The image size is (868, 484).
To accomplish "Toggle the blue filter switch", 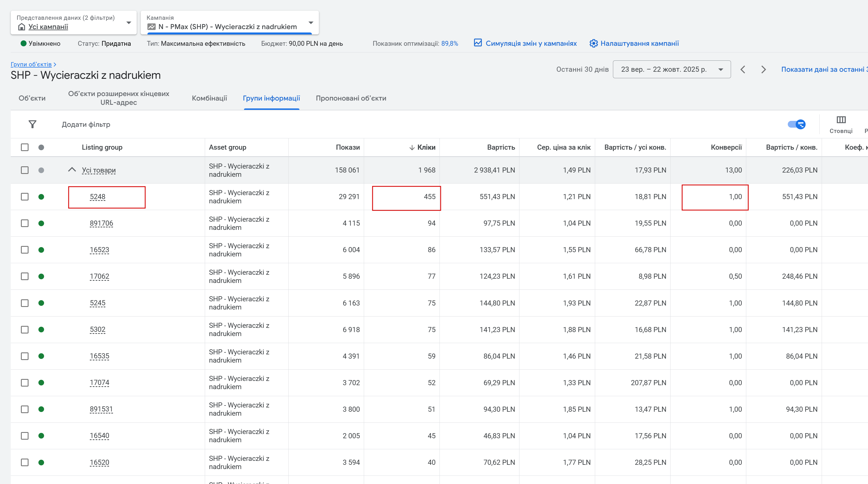I will click(x=797, y=124).
